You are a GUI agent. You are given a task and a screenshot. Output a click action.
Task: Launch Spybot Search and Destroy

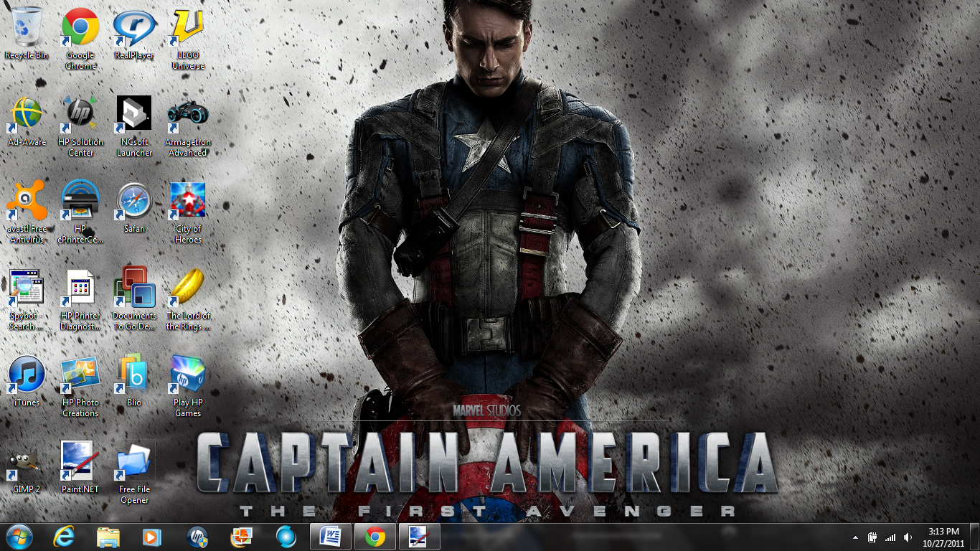point(26,288)
